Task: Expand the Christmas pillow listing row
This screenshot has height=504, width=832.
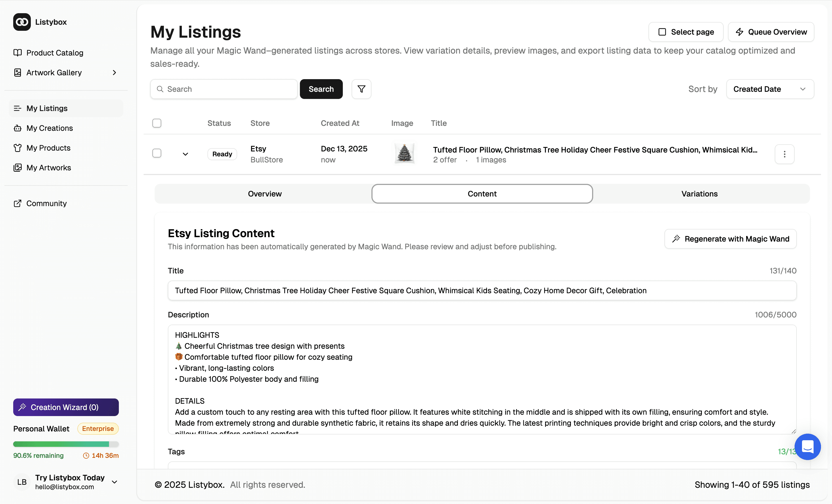Action: tap(185, 154)
